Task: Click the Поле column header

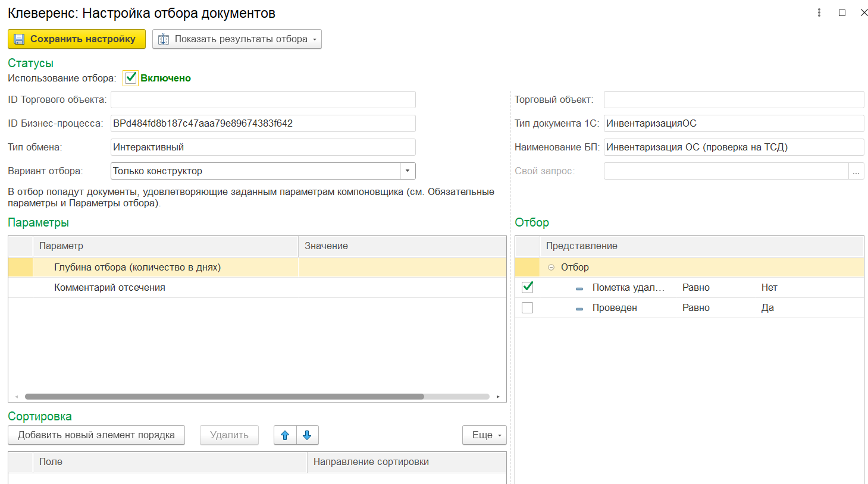Action: pyautogui.click(x=170, y=462)
